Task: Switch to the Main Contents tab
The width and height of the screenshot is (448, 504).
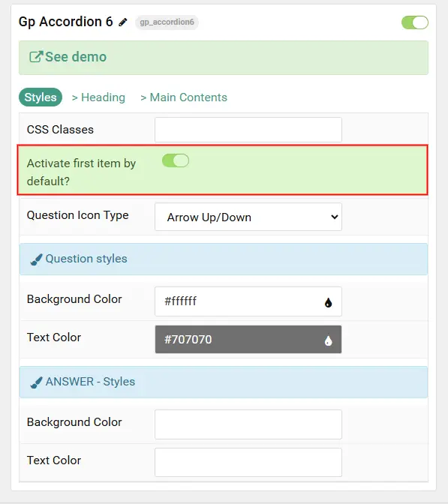Action: pos(184,97)
